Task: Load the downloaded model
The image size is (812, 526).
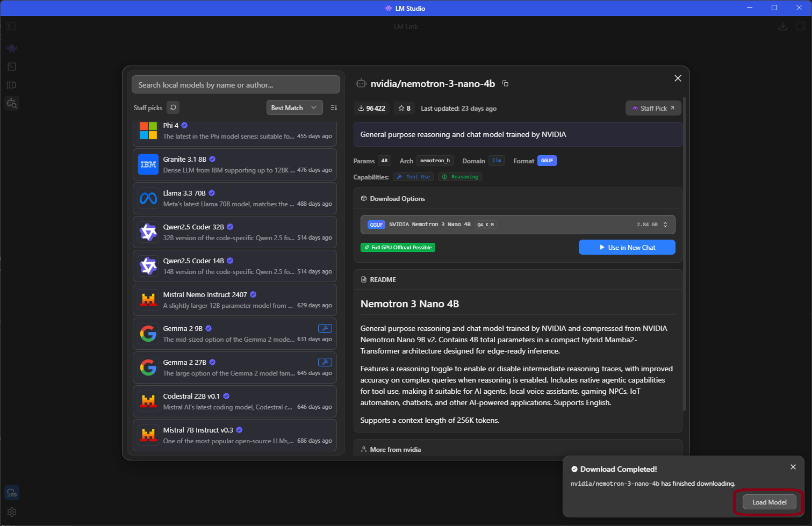Action: [x=769, y=502]
